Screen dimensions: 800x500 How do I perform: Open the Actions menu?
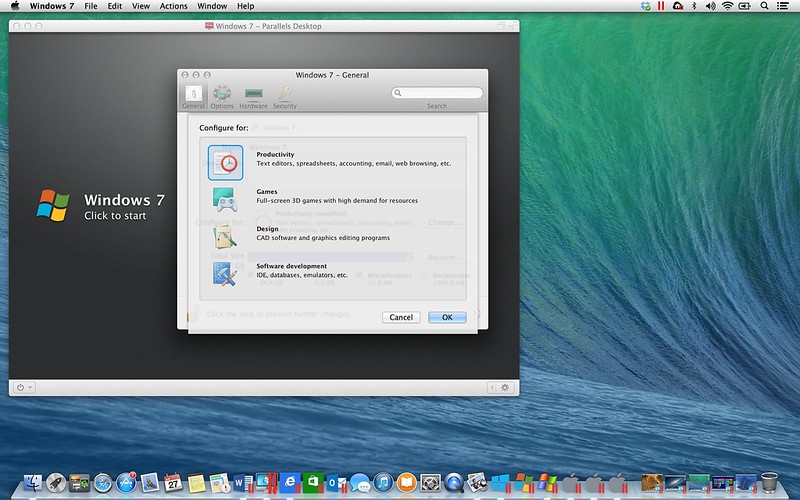point(173,6)
